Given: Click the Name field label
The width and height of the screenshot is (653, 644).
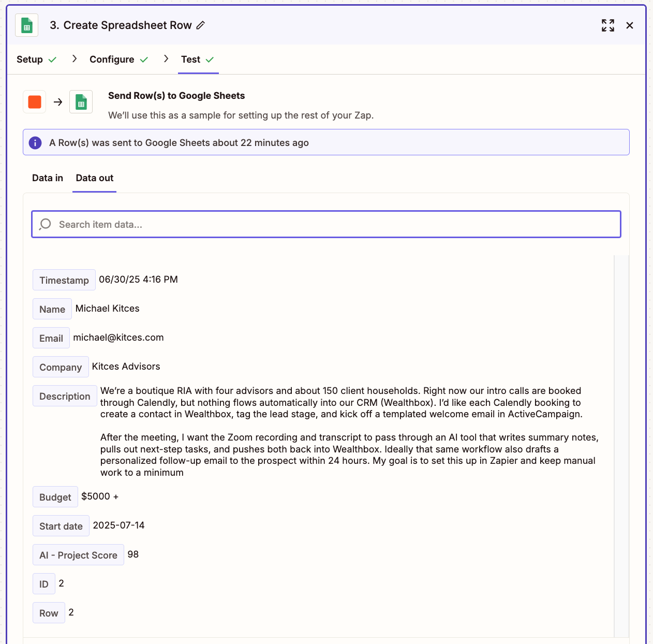Looking at the screenshot, I should (x=52, y=309).
